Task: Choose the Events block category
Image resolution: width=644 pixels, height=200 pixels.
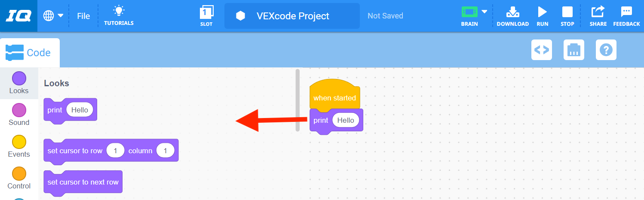Action: tap(19, 147)
